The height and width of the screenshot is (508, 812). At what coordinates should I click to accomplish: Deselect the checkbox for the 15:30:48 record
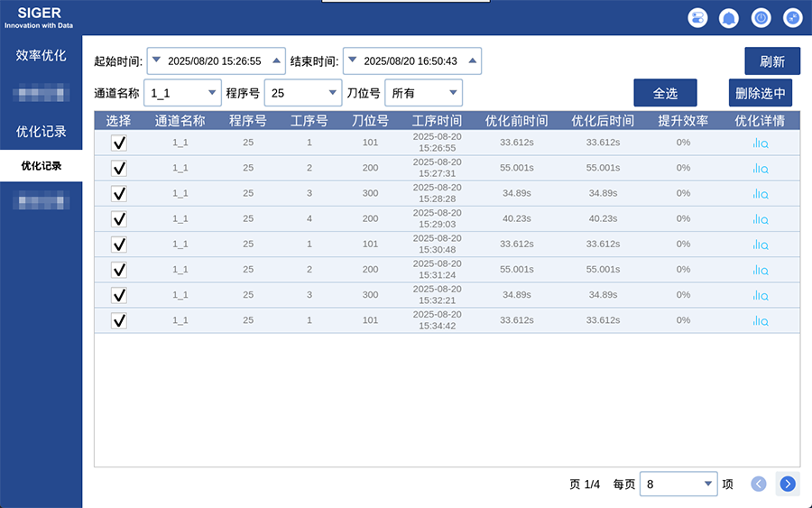pos(118,244)
